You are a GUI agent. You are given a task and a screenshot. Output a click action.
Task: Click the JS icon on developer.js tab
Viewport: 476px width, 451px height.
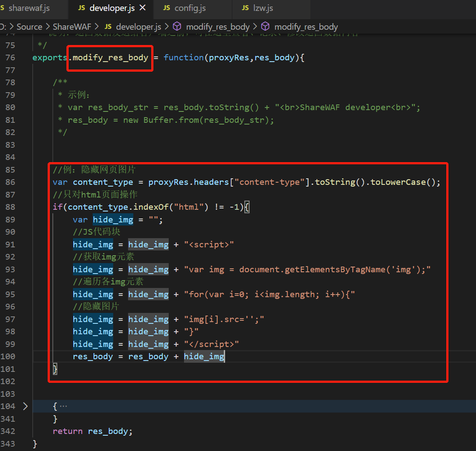pos(82,8)
